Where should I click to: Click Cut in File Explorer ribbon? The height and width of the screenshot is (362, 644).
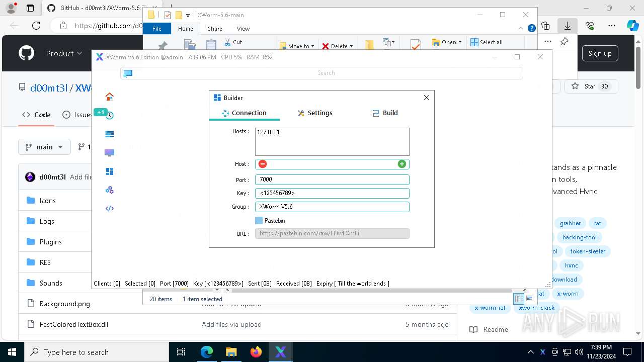point(233,42)
